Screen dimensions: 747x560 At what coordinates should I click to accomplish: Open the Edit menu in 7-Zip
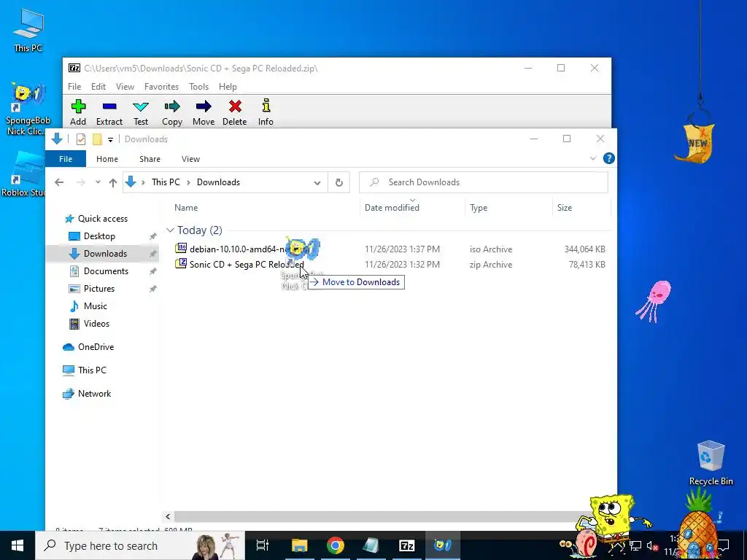(x=98, y=87)
